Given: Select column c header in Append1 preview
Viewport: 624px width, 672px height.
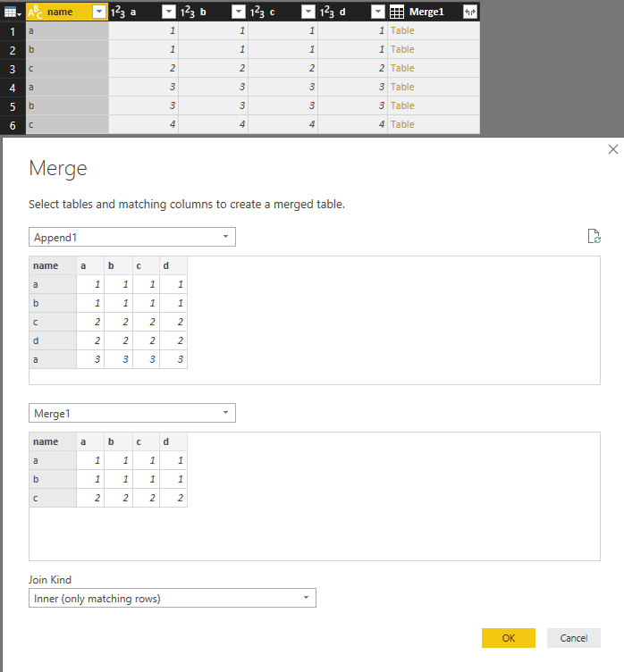Looking at the screenshot, I should (x=147, y=265).
